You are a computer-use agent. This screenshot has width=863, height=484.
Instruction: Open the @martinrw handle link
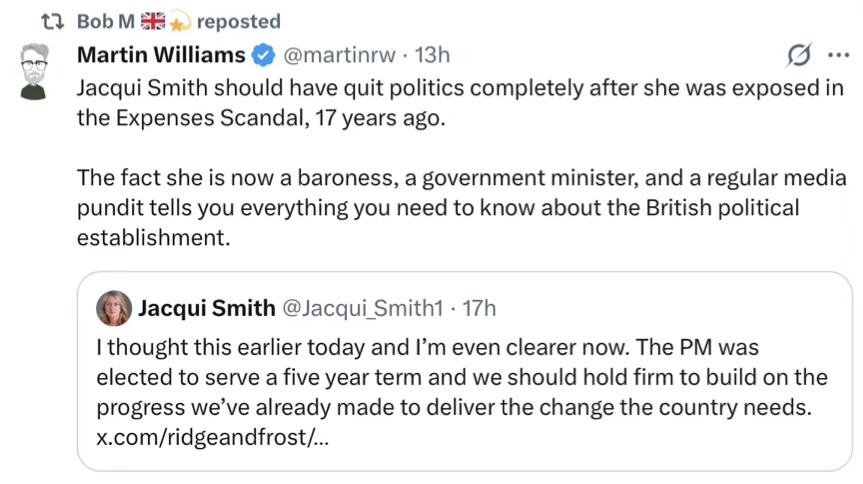click(x=339, y=54)
